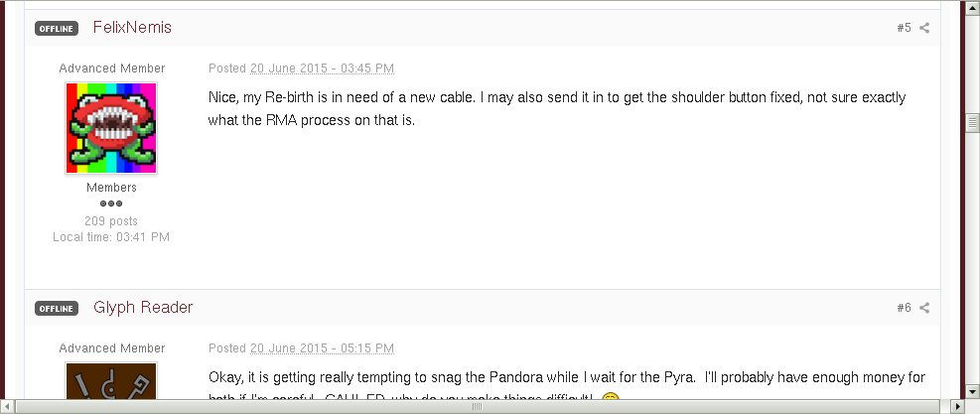Viewport: 980px width, 414px height.
Task: Open Glyph Reader user profile link
Action: click(143, 308)
